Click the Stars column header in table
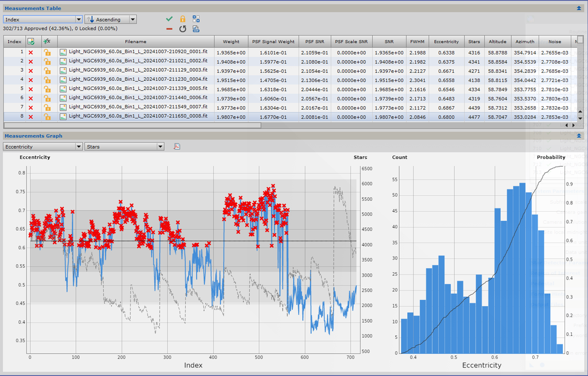Image resolution: width=588 pixels, height=376 pixels. point(474,41)
